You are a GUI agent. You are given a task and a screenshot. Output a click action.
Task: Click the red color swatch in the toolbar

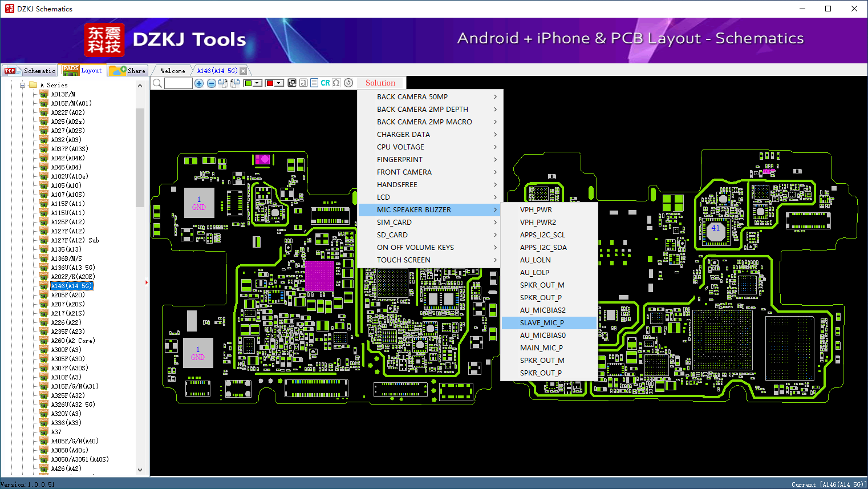[x=270, y=83]
